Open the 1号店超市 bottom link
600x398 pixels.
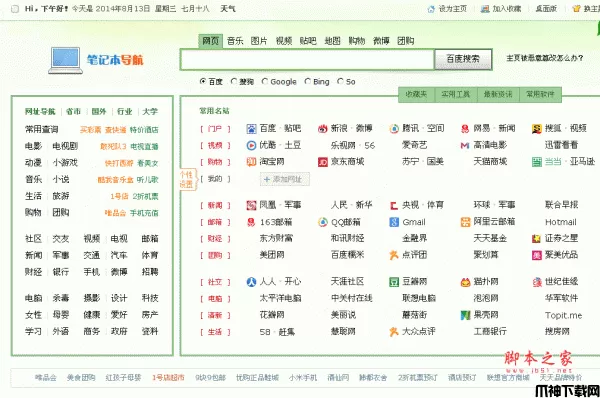[x=168, y=378]
